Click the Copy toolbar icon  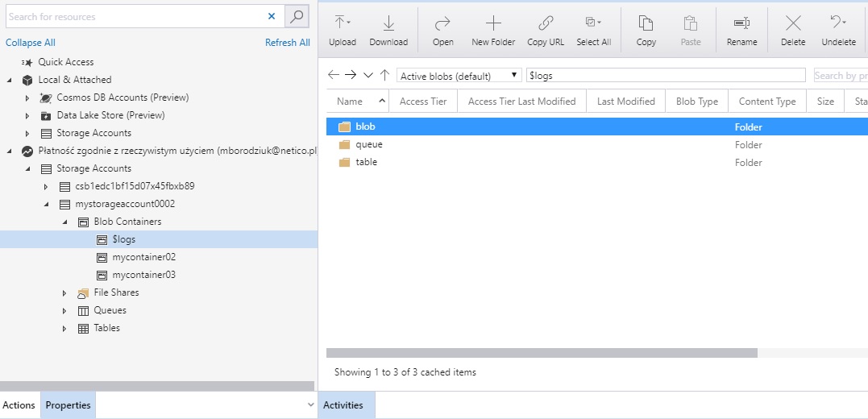pyautogui.click(x=646, y=23)
